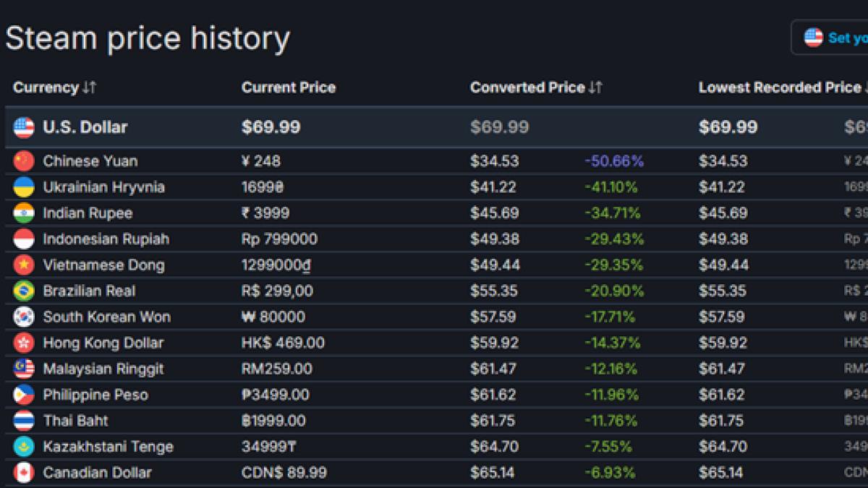The height and width of the screenshot is (488, 868).
Task: Click the Brazilian Real flag icon
Action: click(x=24, y=291)
